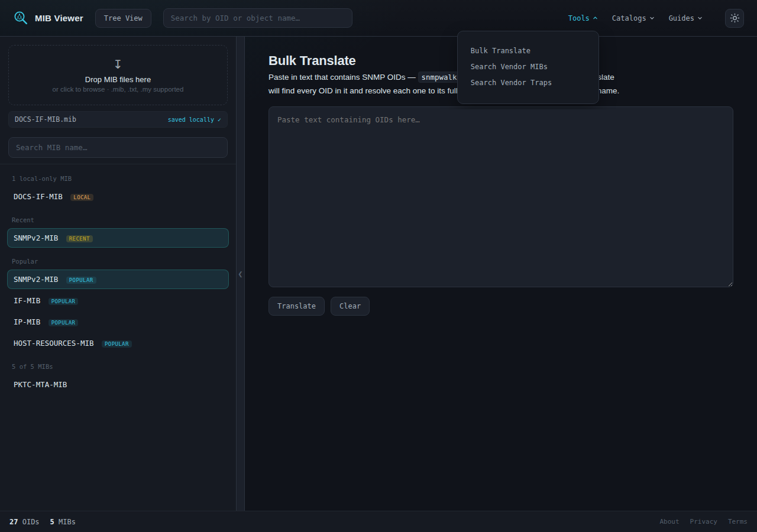Click the upload arrow icon in drop zone

(118, 64)
